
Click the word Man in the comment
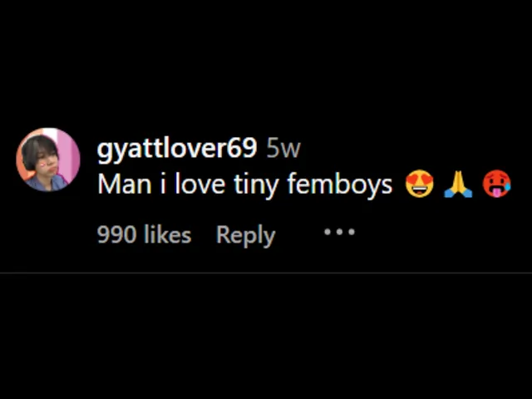pos(117,185)
